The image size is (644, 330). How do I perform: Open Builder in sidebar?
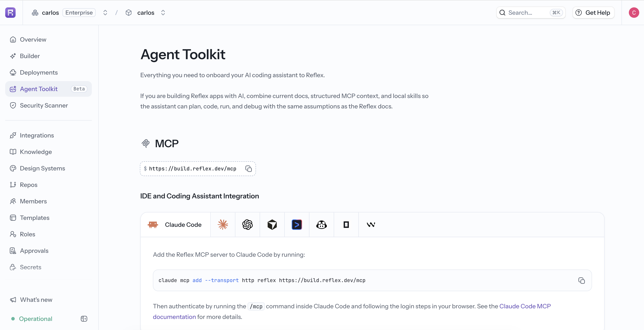[49, 56]
